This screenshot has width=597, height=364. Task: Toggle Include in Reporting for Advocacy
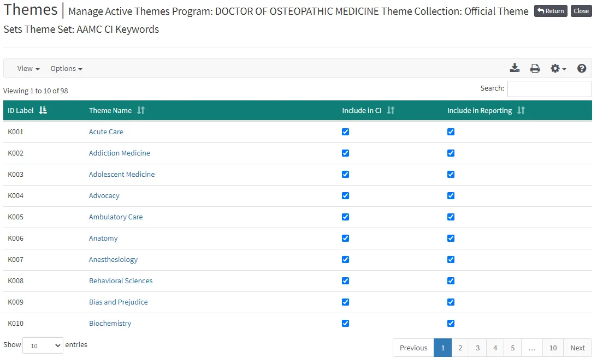pyautogui.click(x=451, y=195)
